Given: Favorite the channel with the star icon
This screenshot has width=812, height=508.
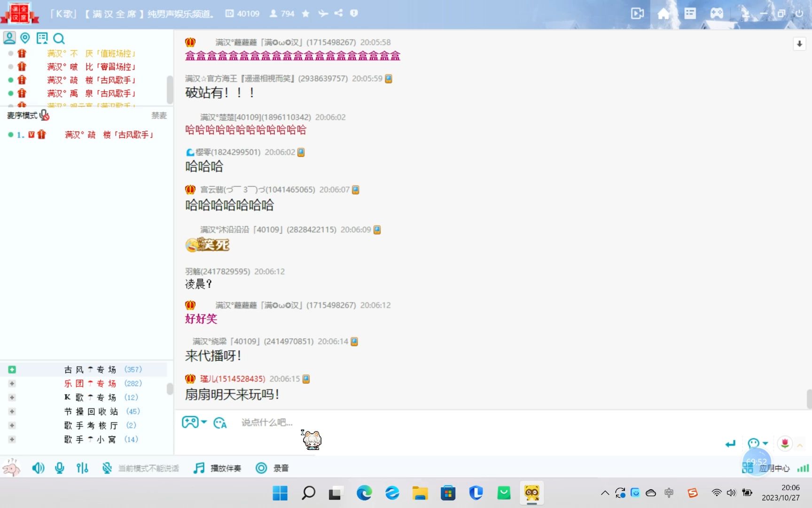Looking at the screenshot, I should pos(305,14).
